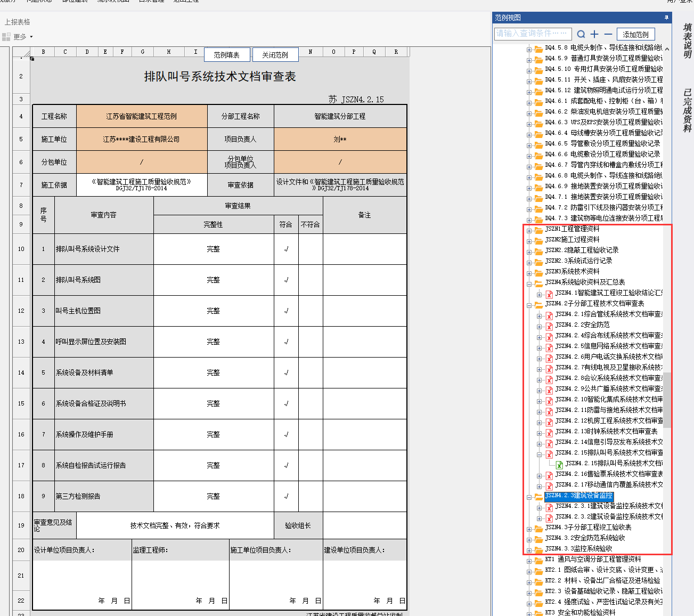Open the 填表说明 side tab
The width and height of the screenshot is (694, 616).
688,41
